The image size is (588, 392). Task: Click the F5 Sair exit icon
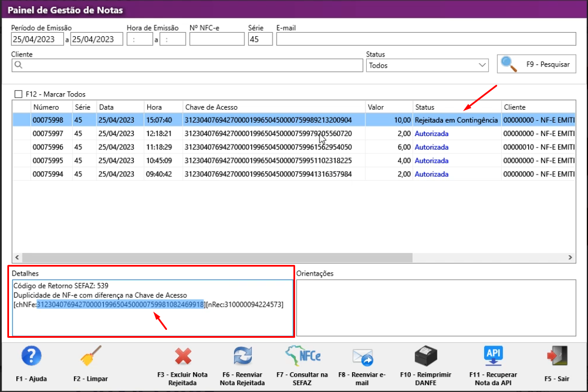558,356
